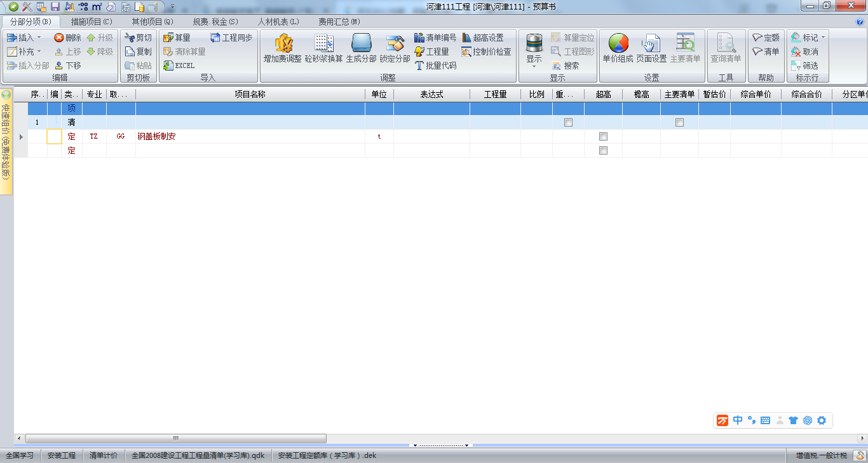
Task: Click the 复制 copy icon
Action: (130, 52)
